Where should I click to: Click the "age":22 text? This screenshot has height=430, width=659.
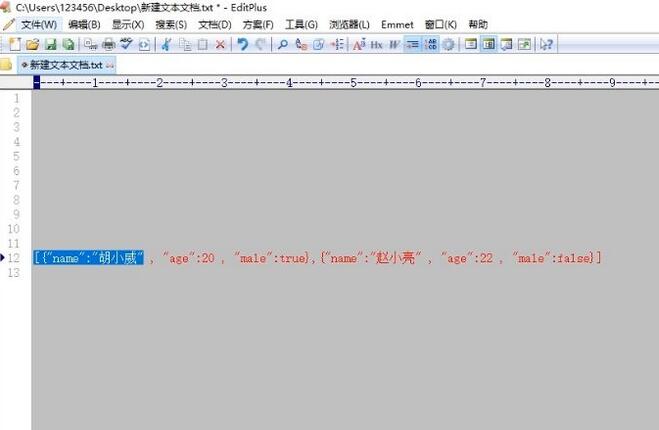(467, 258)
